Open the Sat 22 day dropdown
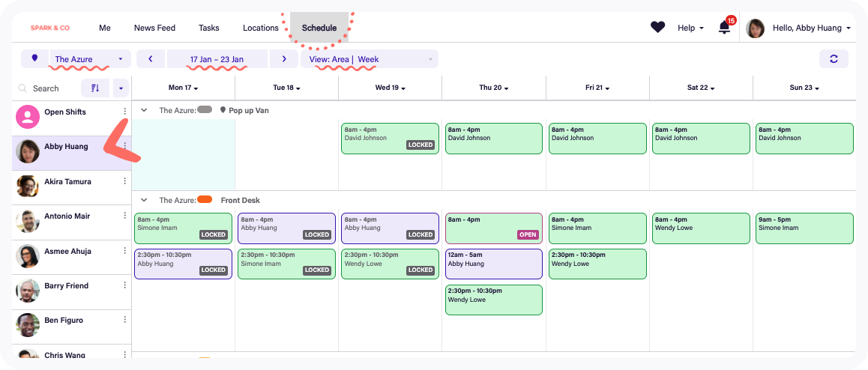868x370 pixels. [701, 88]
